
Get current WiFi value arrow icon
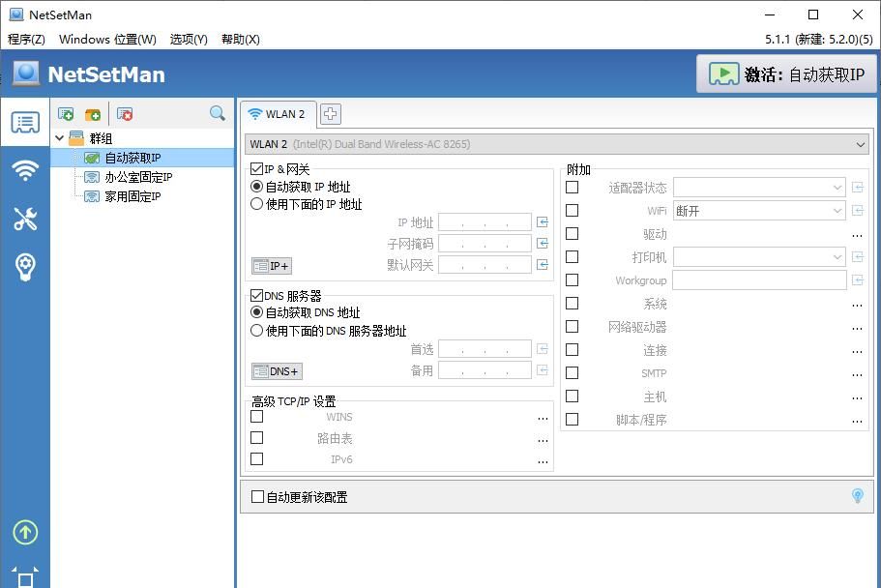pyautogui.click(x=858, y=210)
